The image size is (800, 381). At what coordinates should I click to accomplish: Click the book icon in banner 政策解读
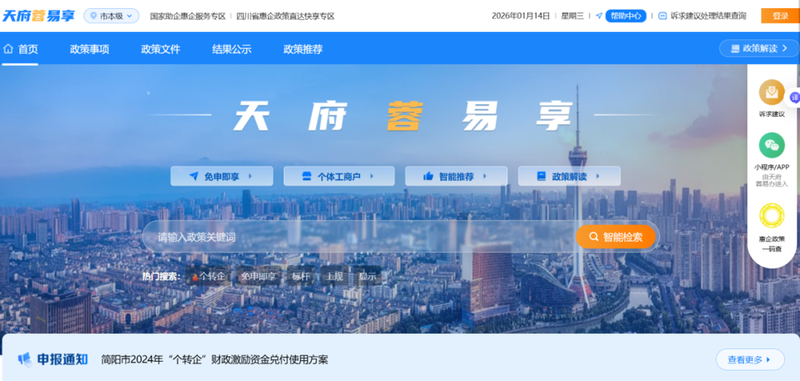[x=541, y=176]
